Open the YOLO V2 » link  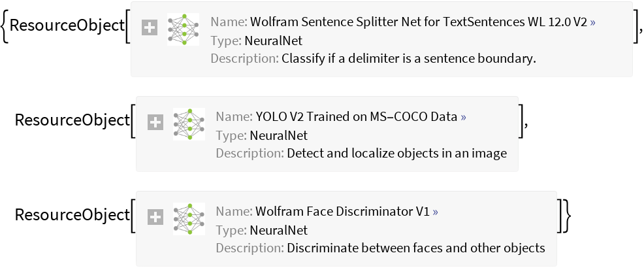[464, 118]
